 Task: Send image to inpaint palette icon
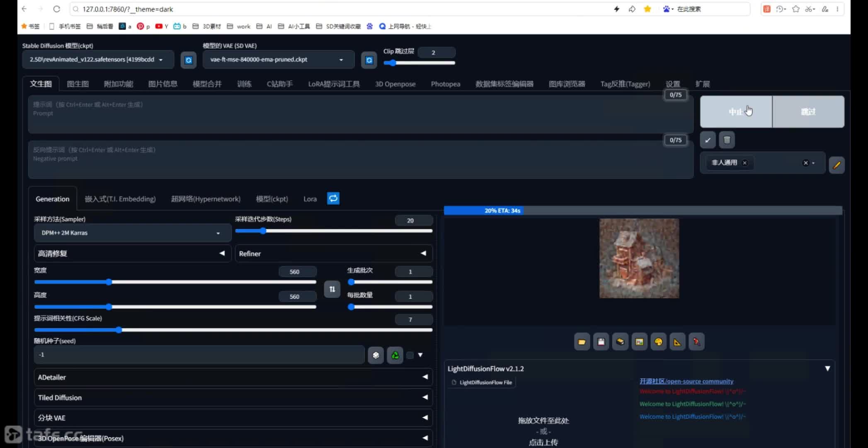point(658,342)
